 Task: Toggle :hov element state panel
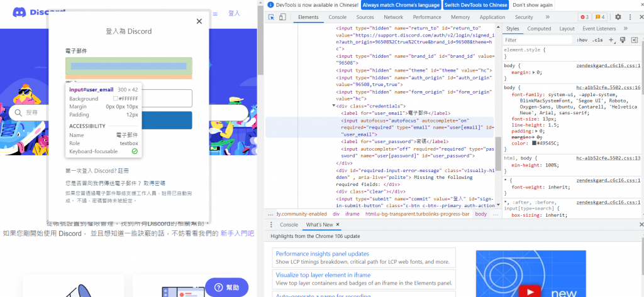coord(582,40)
